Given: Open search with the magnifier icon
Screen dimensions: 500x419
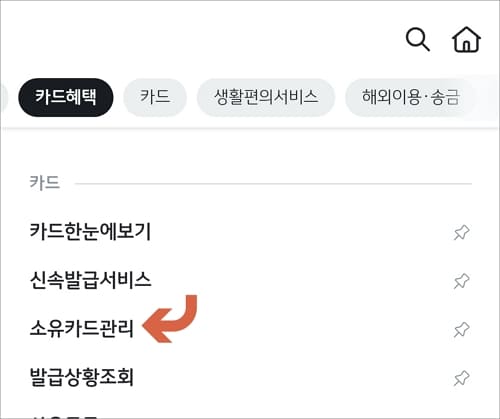Looking at the screenshot, I should pos(418,40).
